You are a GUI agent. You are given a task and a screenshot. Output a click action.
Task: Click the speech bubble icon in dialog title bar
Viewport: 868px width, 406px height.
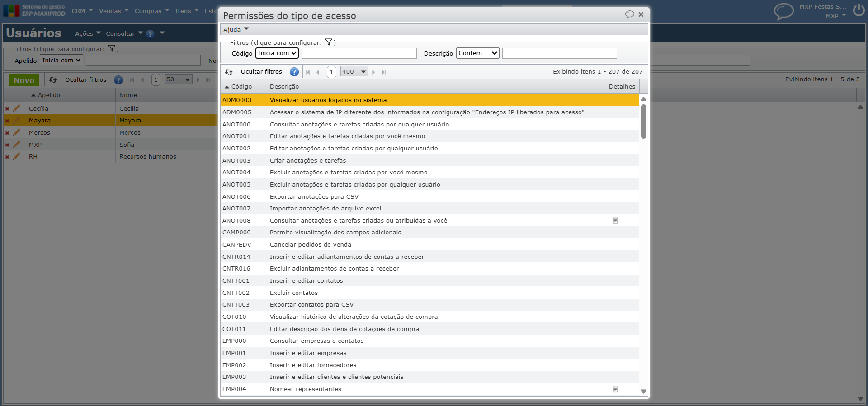629,14
